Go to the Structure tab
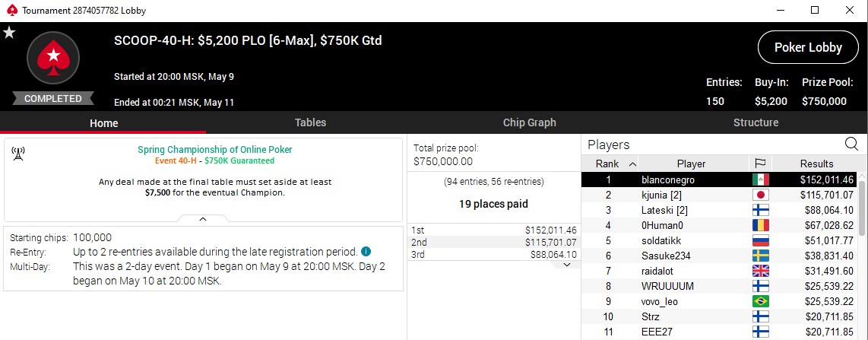The width and height of the screenshot is (868, 340). [756, 122]
